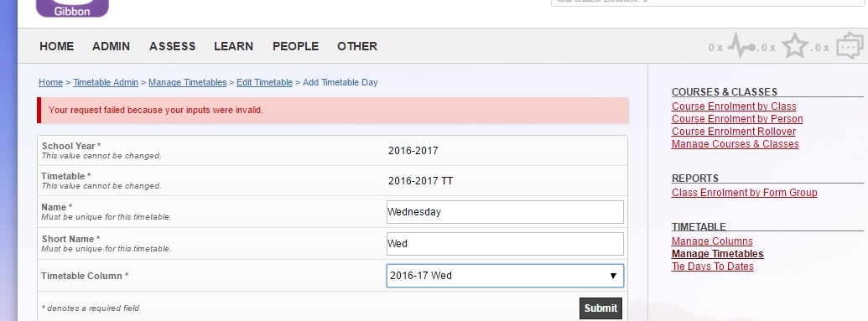Open the OTHER menu
Image resolution: width=868 pixels, height=321 pixels.
pyautogui.click(x=357, y=46)
